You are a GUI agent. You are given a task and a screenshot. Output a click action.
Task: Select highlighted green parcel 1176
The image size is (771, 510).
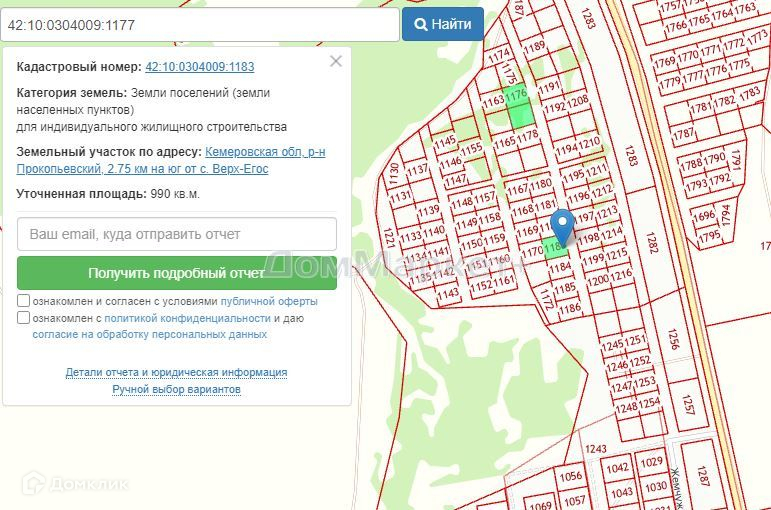point(517,94)
